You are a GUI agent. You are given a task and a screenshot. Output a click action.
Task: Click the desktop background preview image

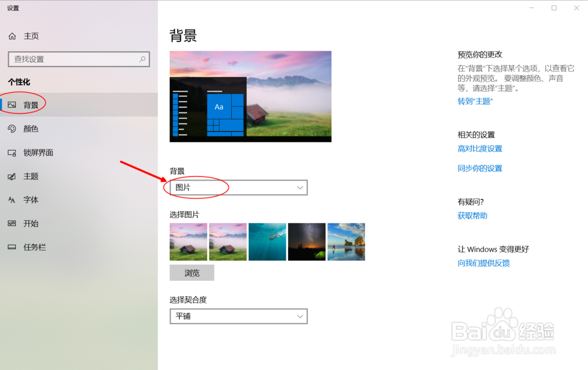(x=250, y=96)
